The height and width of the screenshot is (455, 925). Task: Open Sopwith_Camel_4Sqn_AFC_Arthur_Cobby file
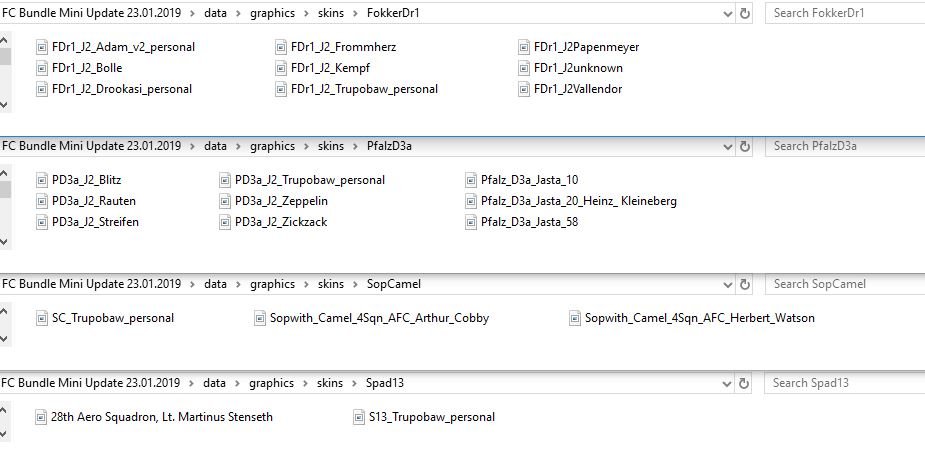[379, 318]
